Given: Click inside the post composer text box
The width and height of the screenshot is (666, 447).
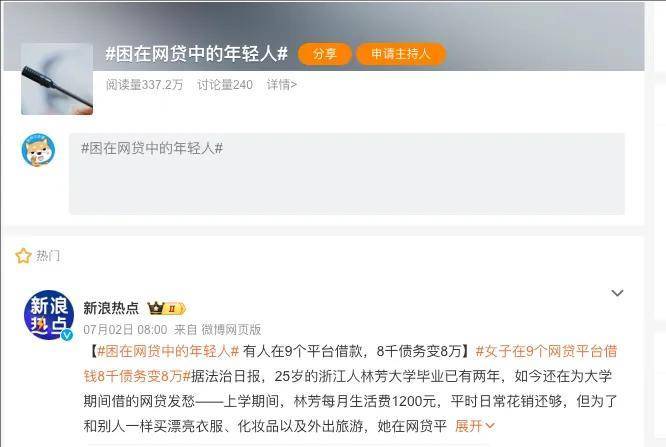Looking at the screenshot, I should pos(347,173).
